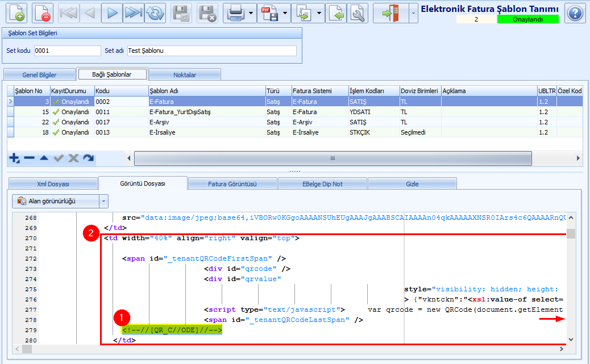Select the Bağlı Şablonlar tab
This screenshot has width=590, height=364.
(x=112, y=74)
